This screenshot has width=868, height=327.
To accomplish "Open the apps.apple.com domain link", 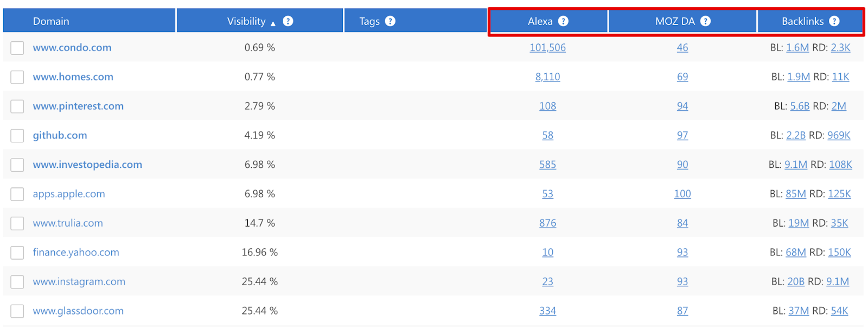I will click(x=69, y=194).
